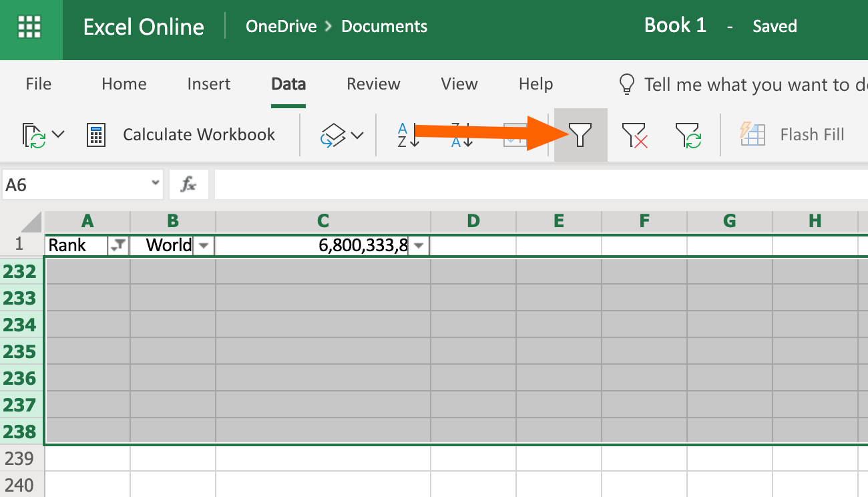Click Calculate Workbook
The image size is (868, 497).
(x=198, y=134)
